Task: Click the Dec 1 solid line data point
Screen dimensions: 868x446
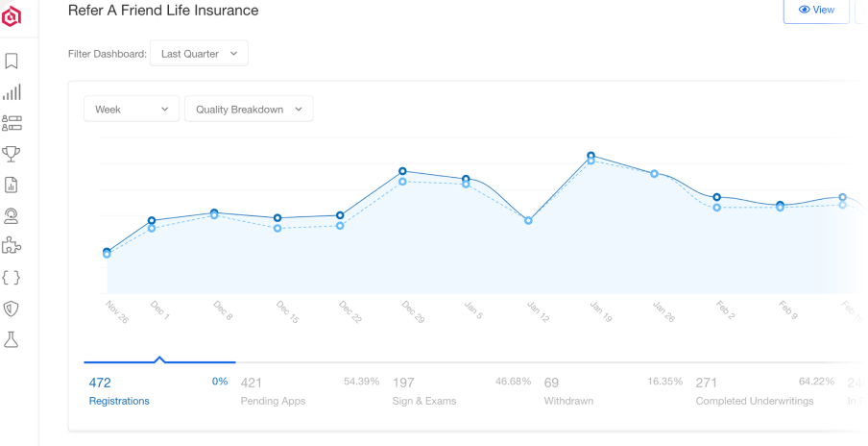Action: click(x=152, y=220)
